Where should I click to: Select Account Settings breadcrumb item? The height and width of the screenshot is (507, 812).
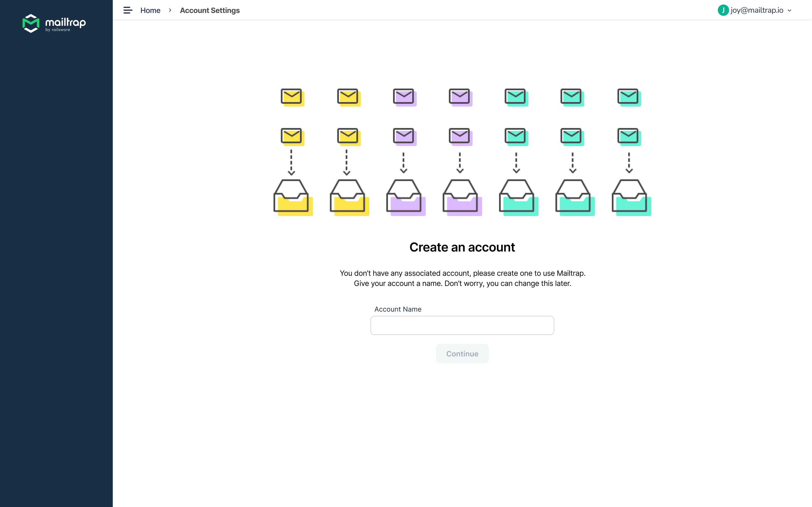pyautogui.click(x=209, y=10)
